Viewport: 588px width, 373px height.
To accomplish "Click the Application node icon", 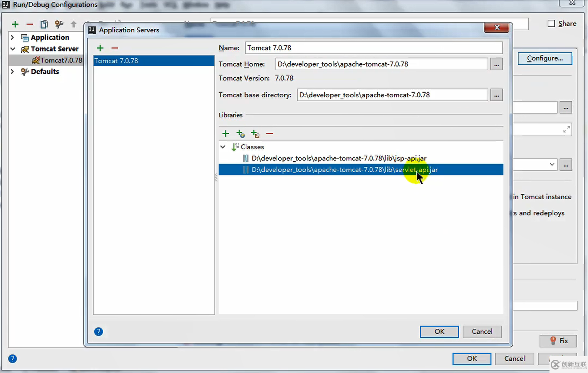I will (x=25, y=37).
